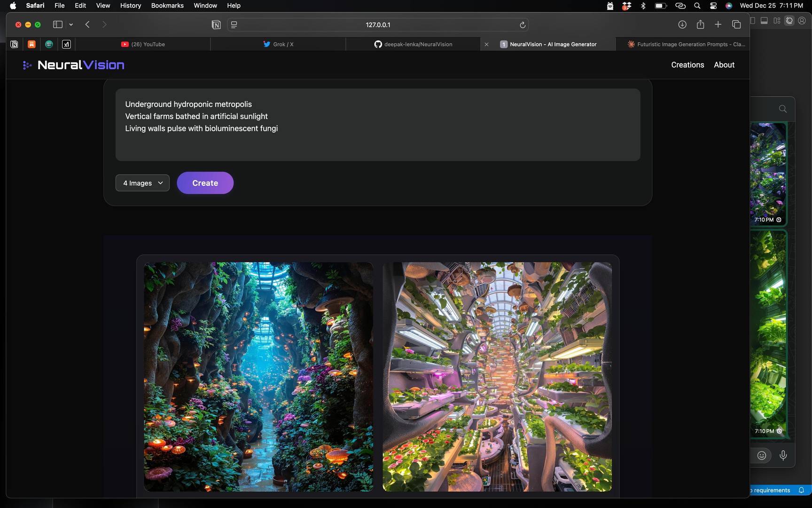Open the bioluminescent cave garden generated image
This screenshot has height=508, width=812.
point(258,377)
